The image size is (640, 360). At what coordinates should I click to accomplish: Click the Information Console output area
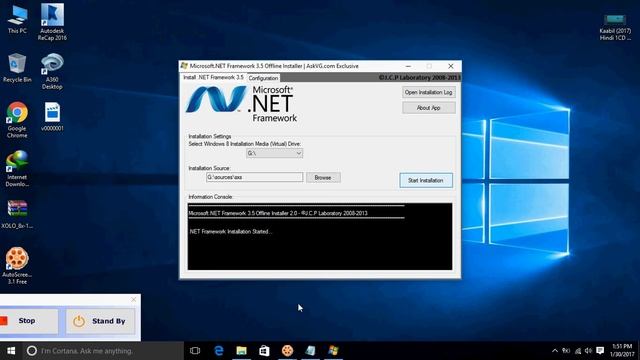pos(320,236)
